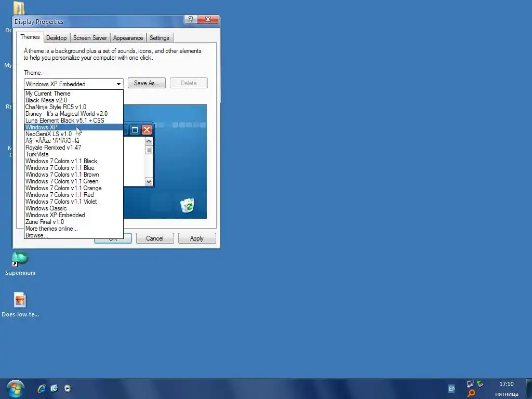Select Windows 7 Colors v1.1 Brown
Image resolution: width=532 pixels, height=399 pixels.
(74, 175)
